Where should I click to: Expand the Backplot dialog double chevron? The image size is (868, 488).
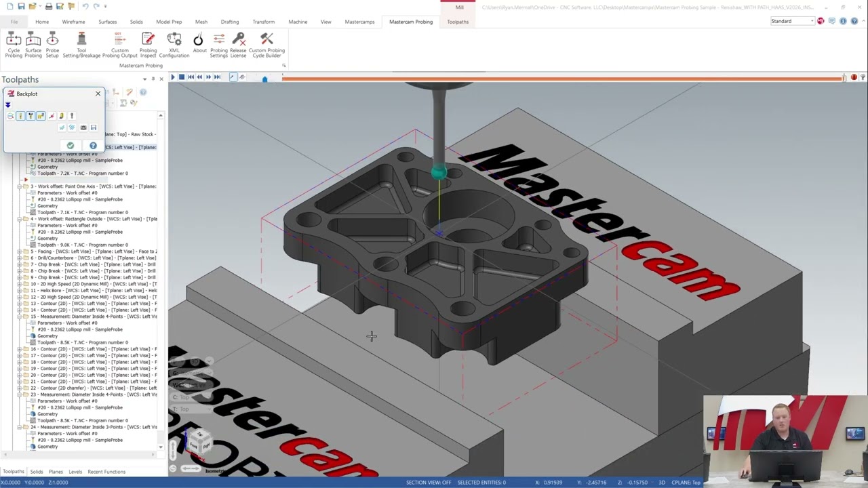coord(8,104)
